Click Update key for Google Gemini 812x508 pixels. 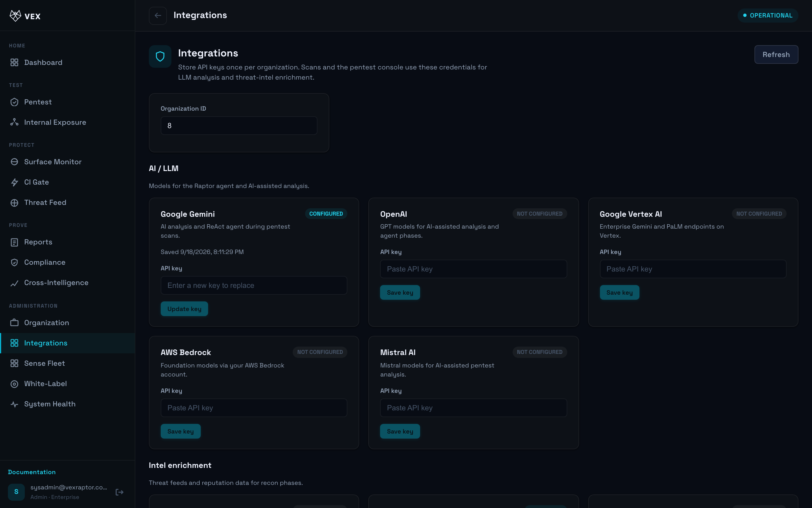[x=184, y=309]
